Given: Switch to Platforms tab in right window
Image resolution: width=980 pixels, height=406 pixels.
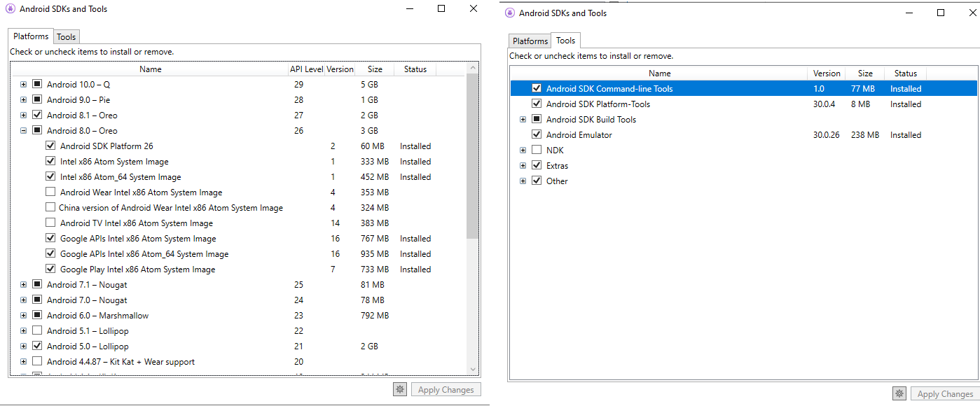Looking at the screenshot, I should coord(530,41).
